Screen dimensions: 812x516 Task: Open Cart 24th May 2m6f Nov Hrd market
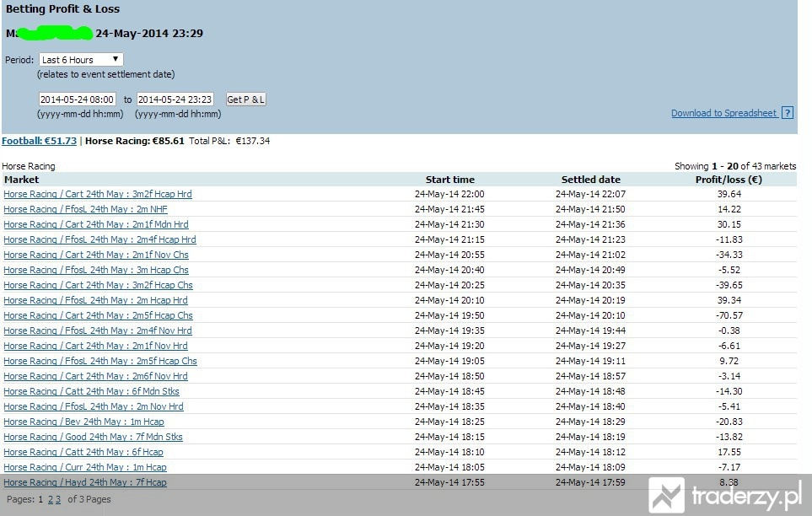(95, 376)
